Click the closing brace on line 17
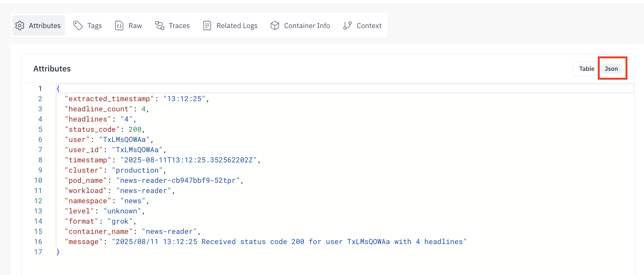Image resolution: width=644 pixels, height=275 pixels. pyautogui.click(x=58, y=252)
